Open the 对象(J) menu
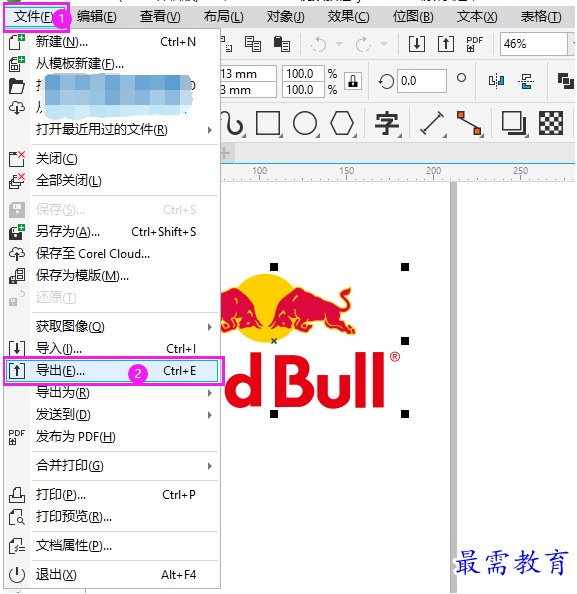Viewport: 577px width, 594px height. pos(285,17)
